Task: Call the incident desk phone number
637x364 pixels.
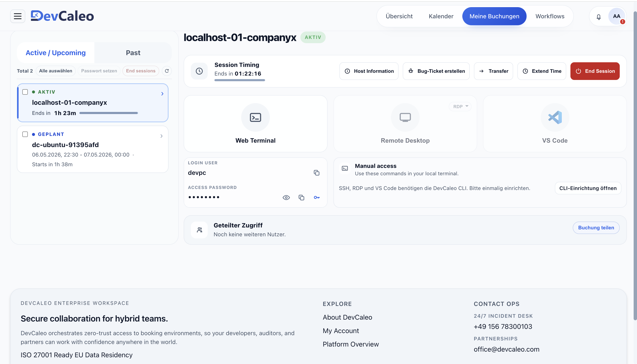Action: point(503,327)
